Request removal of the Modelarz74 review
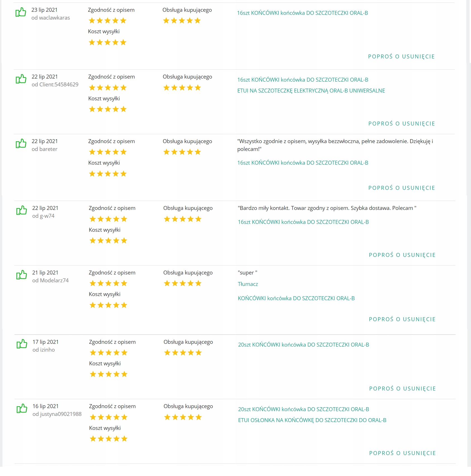Viewport: 471px width, 476px height. 402,319
